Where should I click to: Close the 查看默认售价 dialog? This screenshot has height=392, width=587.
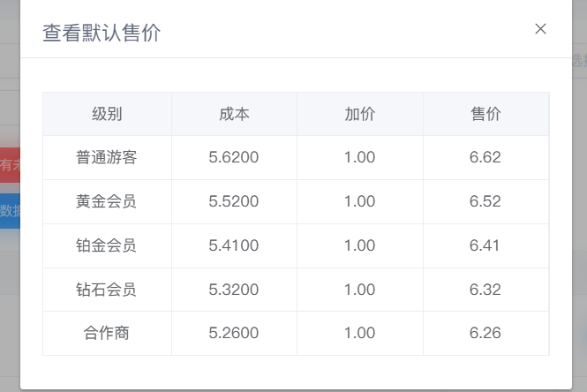point(540,29)
